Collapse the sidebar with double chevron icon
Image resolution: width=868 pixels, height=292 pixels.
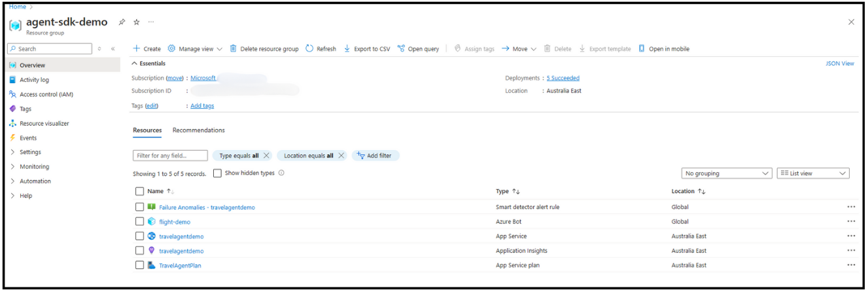113,48
